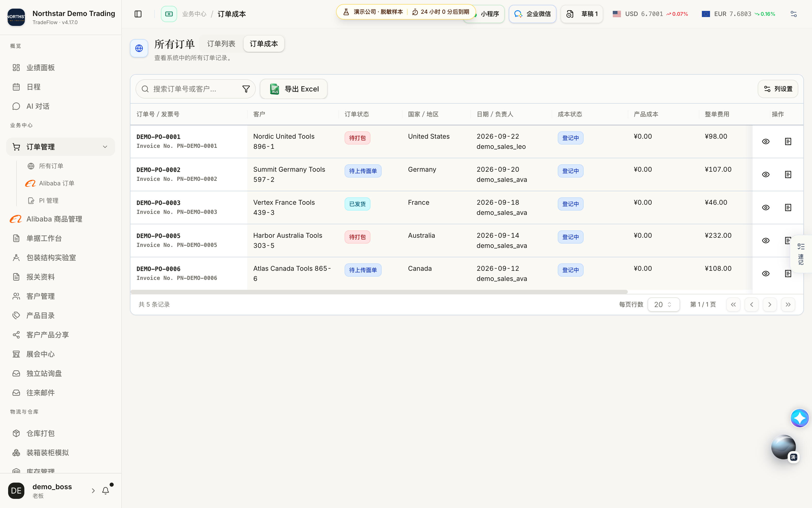Open cost document for DEMO-PO-0001

click(788, 141)
